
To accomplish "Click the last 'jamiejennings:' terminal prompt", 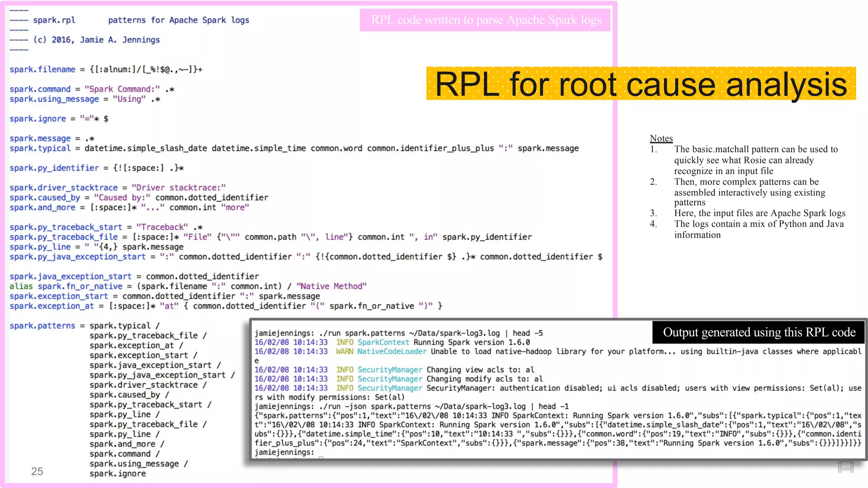I will [x=284, y=452].
